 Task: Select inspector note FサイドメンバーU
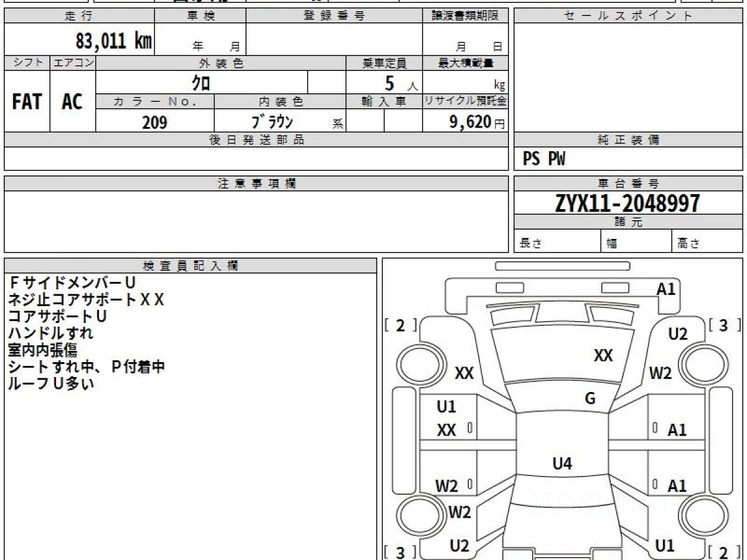[x=72, y=283]
